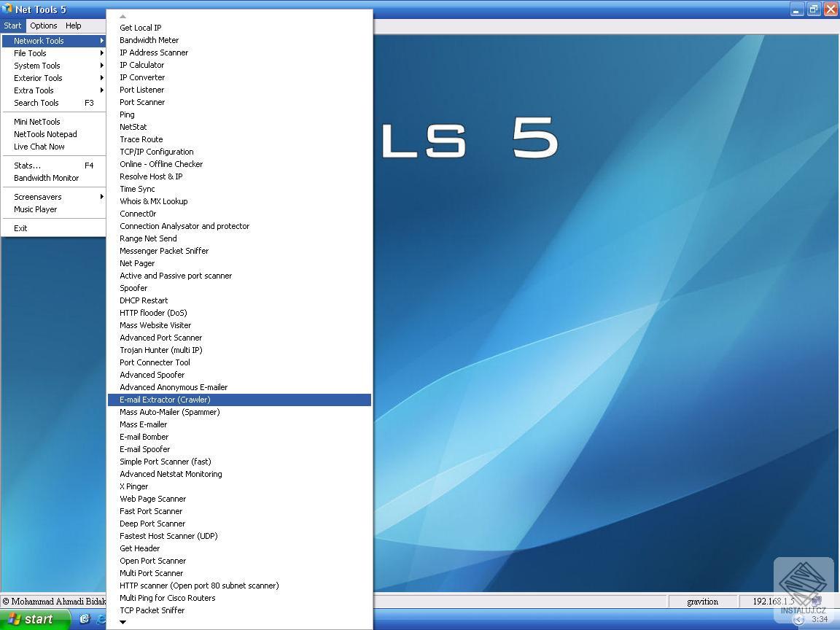Select X Pinger
The image size is (840, 630).
click(x=239, y=486)
